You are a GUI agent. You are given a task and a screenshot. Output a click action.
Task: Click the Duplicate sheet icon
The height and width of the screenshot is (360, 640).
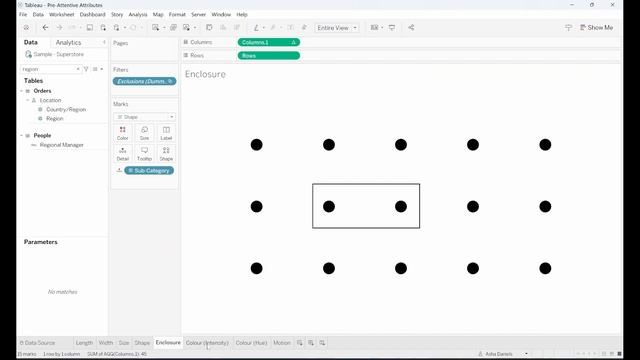[x=173, y=27]
